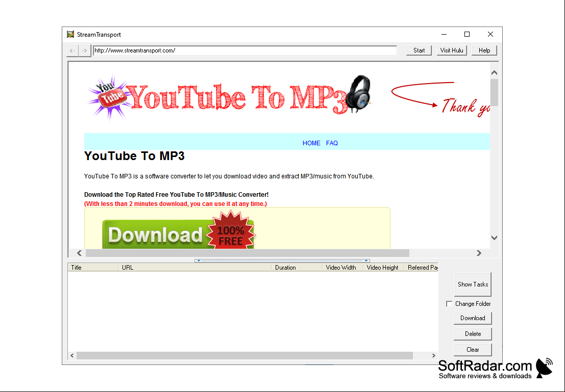Click the YouTube To MP3 page heading

click(134, 156)
